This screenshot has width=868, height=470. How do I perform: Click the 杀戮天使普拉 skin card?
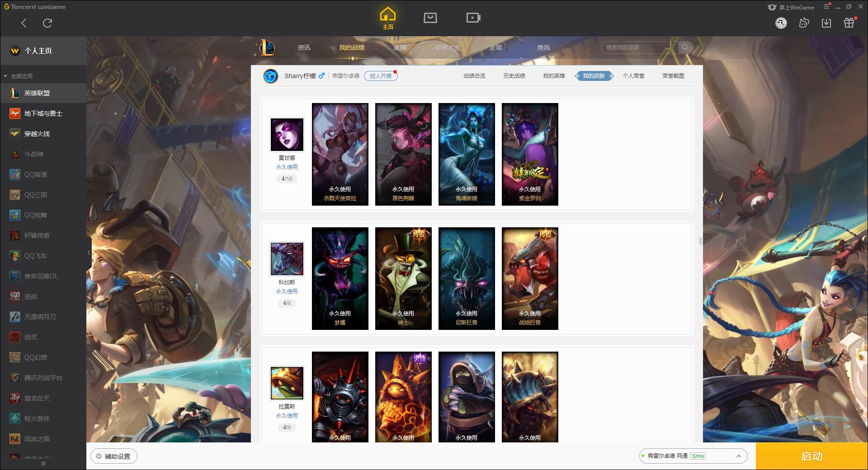click(340, 154)
